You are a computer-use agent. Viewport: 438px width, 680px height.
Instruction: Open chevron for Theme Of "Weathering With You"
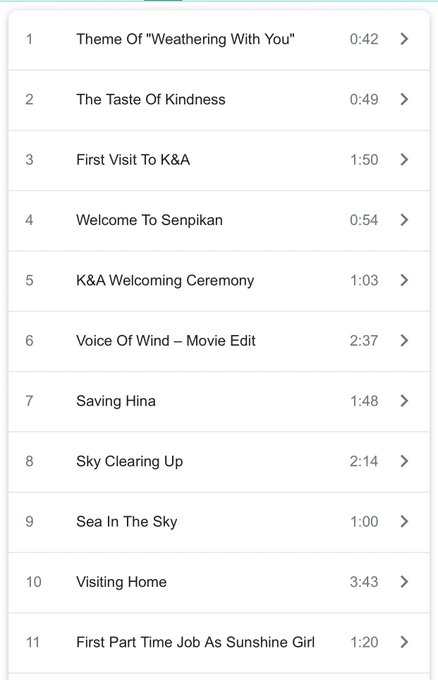coord(404,39)
